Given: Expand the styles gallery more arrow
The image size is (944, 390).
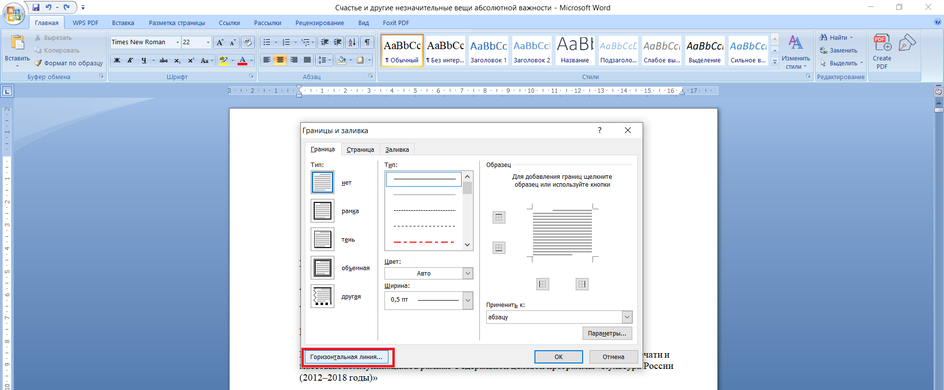Looking at the screenshot, I should pos(774,62).
